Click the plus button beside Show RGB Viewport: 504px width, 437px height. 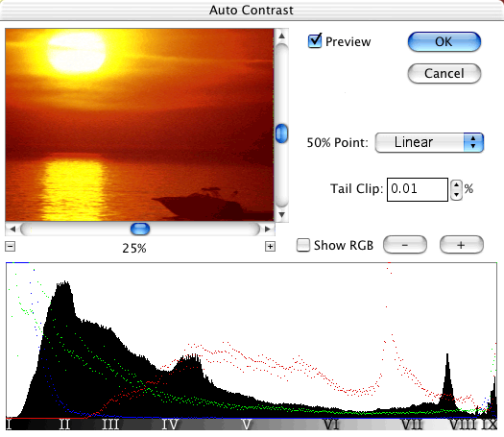pyautogui.click(x=461, y=245)
